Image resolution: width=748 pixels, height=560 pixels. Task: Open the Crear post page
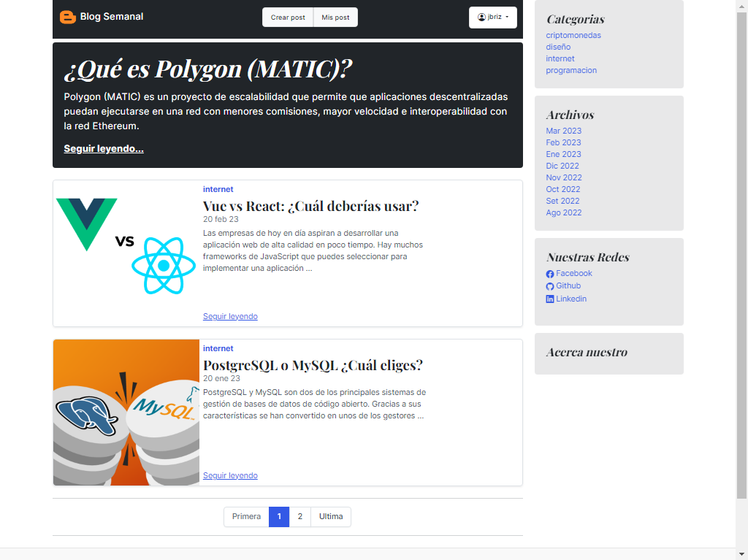[x=287, y=17]
